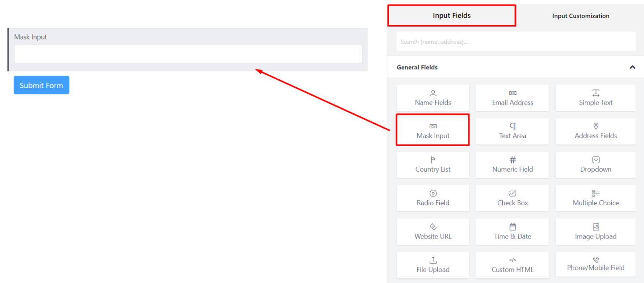Select the Numeric Field icon
644x283 pixels.
(x=512, y=165)
